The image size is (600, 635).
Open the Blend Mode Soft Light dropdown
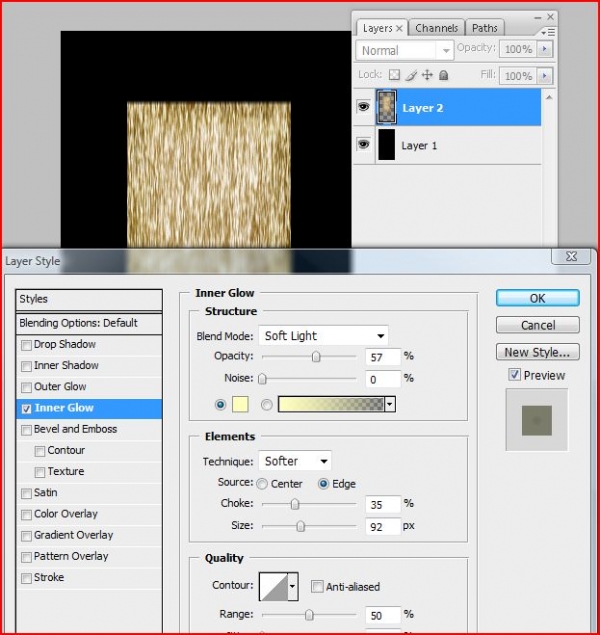coord(323,335)
